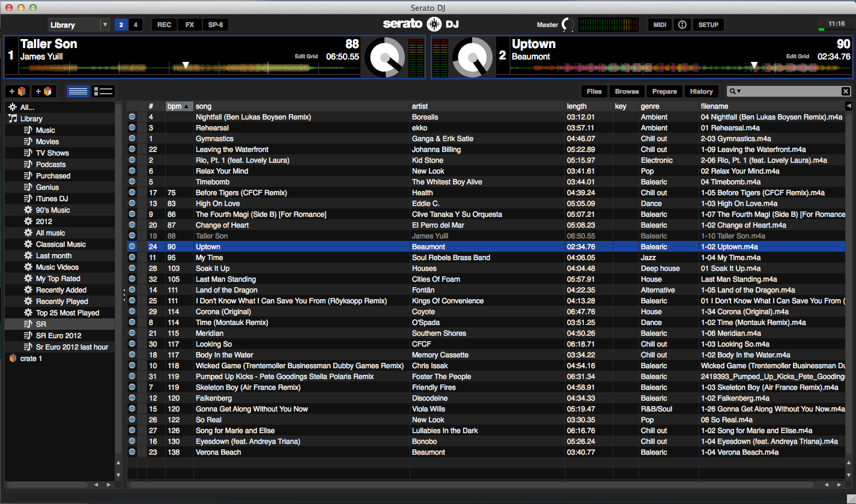856x504 pixels.
Task: Click the Deck 1 track overview waveform
Action: coord(190,68)
